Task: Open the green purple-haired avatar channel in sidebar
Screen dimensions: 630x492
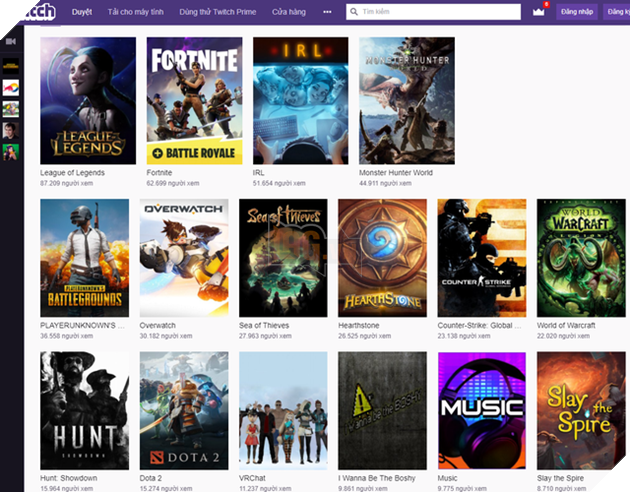Action: tap(11, 152)
